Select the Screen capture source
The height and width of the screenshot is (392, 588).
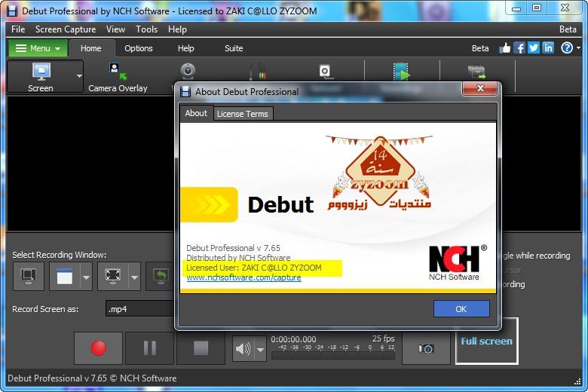click(41, 77)
